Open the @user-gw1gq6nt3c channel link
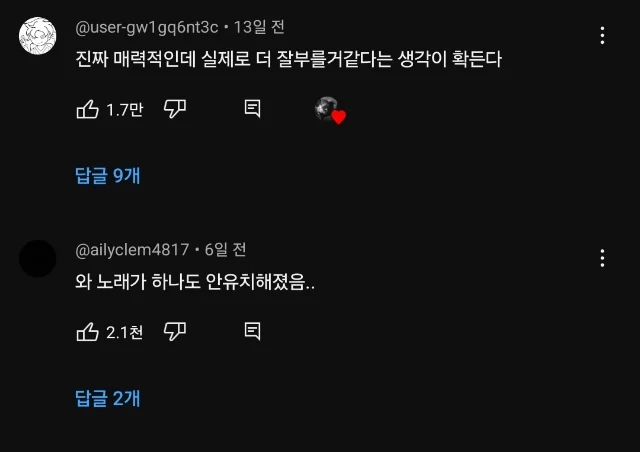The height and width of the screenshot is (452, 640). click(147, 27)
